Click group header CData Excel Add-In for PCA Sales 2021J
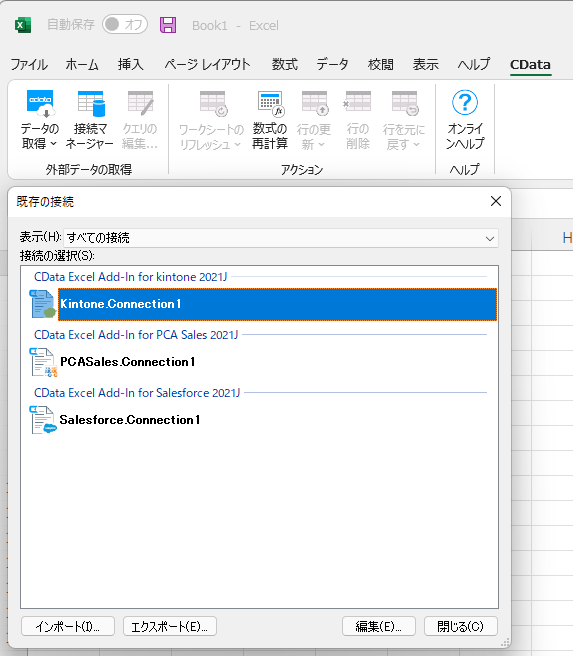 click(136, 335)
